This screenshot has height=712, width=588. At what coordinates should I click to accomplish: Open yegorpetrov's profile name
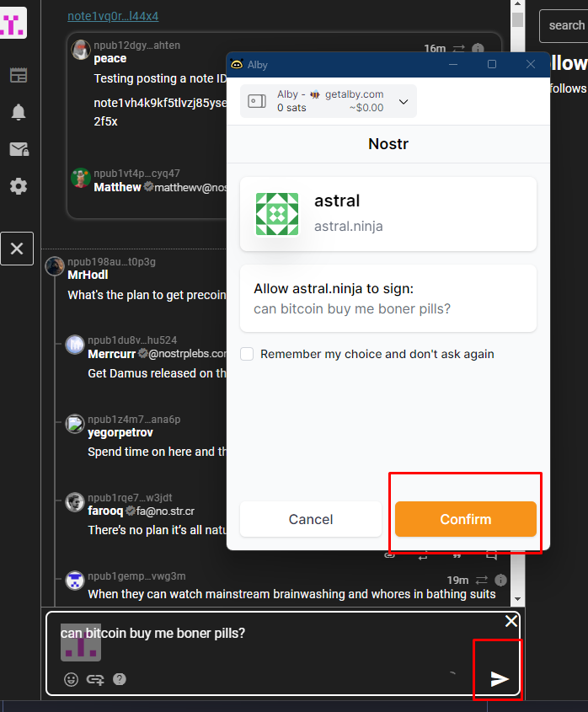[x=120, y=432]
